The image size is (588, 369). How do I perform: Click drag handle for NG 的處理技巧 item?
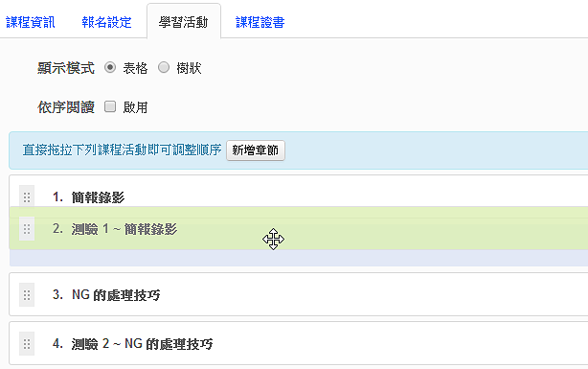(27, 294)
